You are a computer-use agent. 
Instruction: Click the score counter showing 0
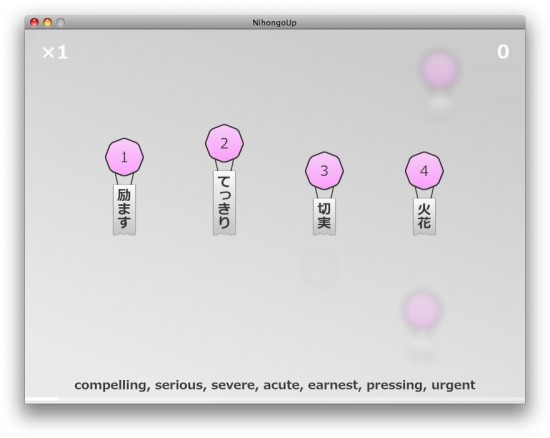[503, 52]
